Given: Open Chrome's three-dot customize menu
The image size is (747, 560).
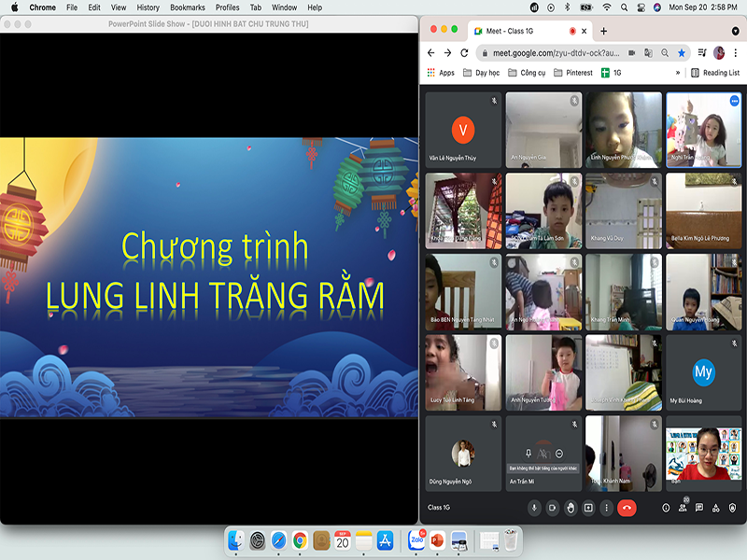Looking at the screenshot, I should [736, 53].
